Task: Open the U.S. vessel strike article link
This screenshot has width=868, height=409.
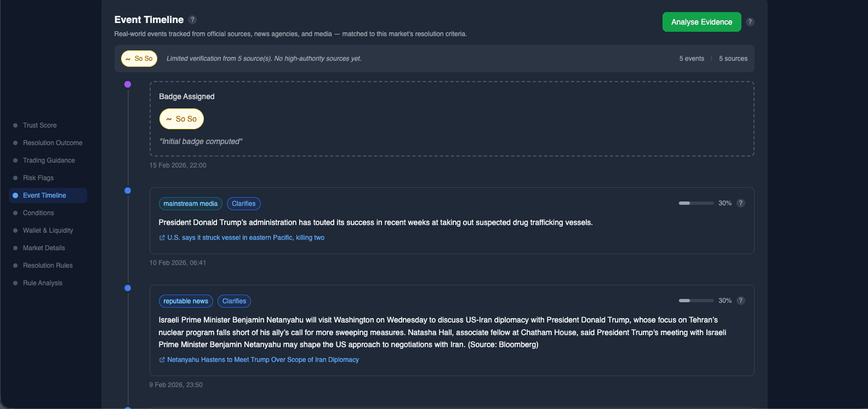Action: click(x=245, y=237)
